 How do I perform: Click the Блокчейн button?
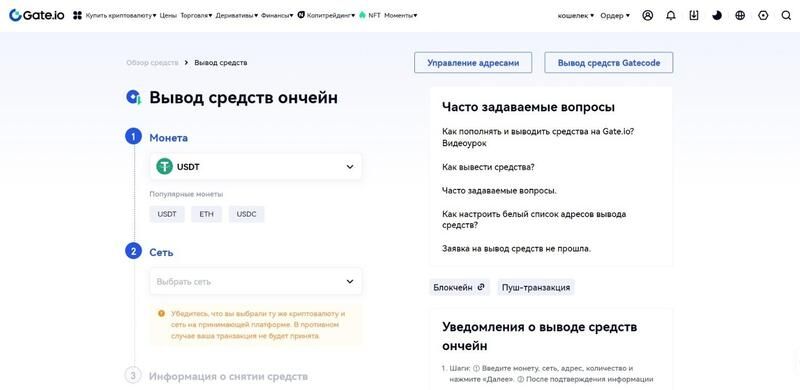click(460, 287)
